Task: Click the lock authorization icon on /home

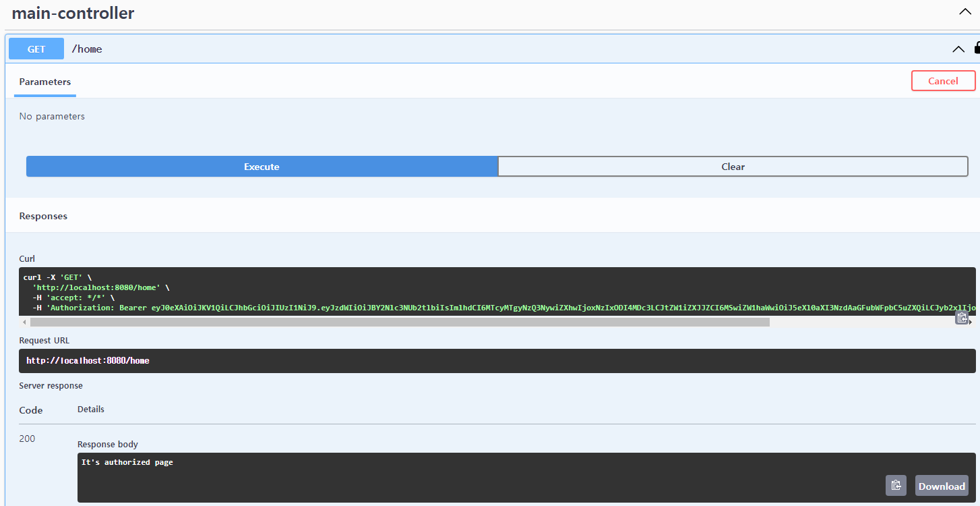Action: [977, 48]
